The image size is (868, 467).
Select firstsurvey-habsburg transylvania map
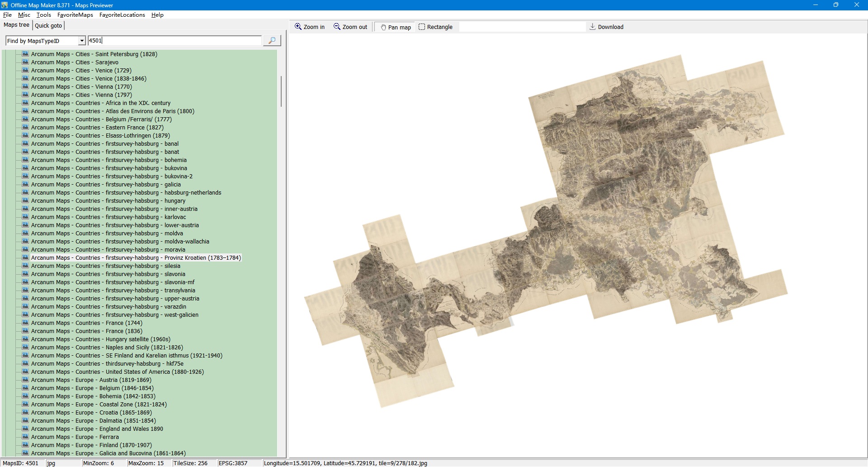point(113,291)
